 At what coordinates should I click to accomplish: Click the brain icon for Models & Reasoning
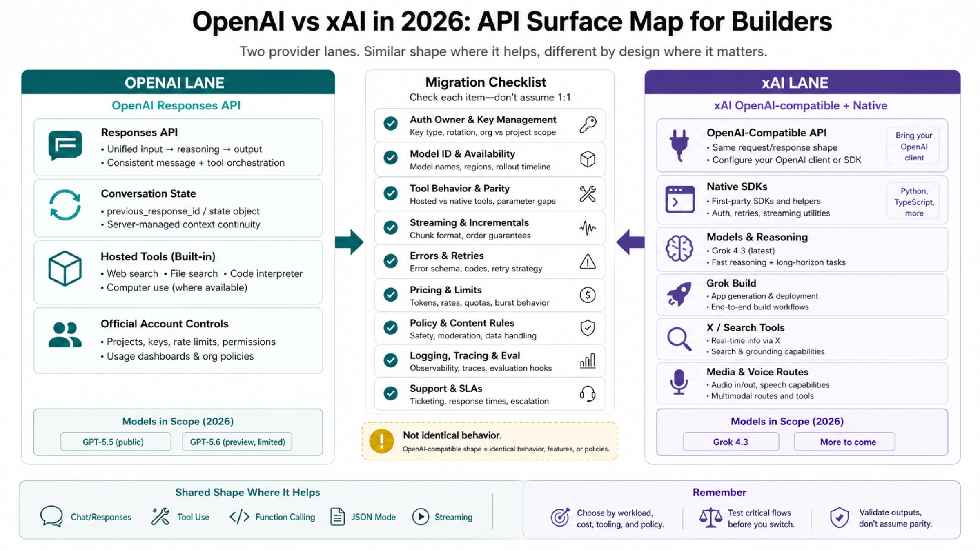[x=679, y=248]
